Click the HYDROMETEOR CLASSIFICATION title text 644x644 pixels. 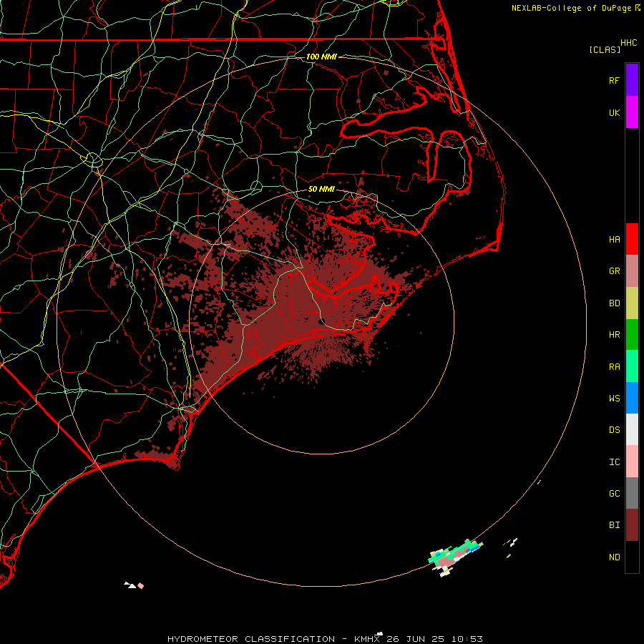(251, 639)
